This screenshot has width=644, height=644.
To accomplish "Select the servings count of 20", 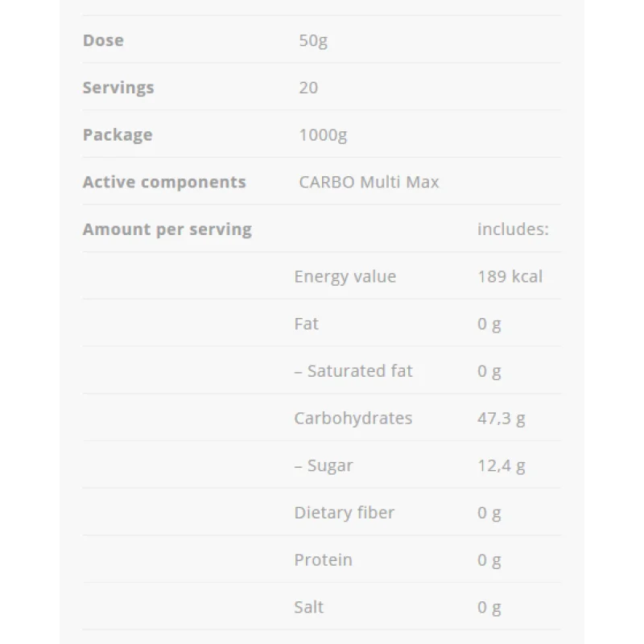I will pyautogui.click(x=308, y=88).
